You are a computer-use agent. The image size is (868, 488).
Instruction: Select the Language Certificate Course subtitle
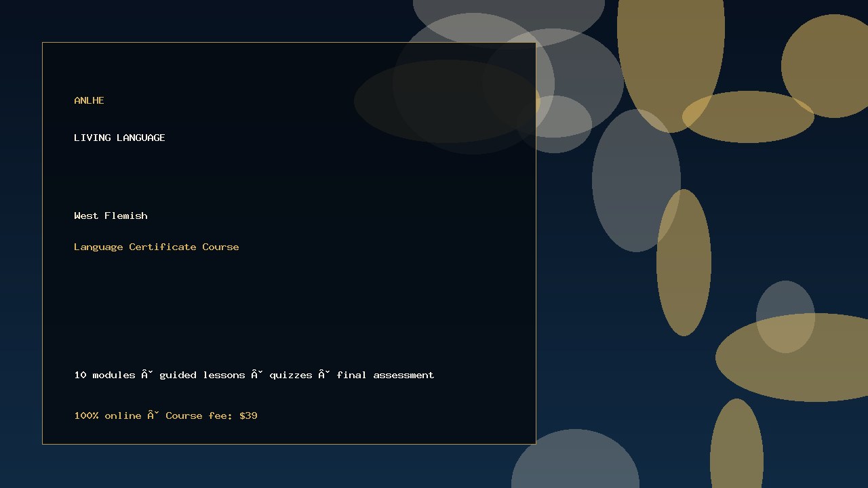coord(157,247)
